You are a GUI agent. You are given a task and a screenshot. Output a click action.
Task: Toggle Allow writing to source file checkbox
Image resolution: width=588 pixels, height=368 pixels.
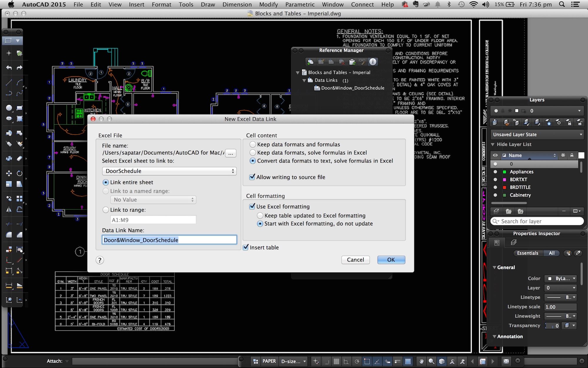[x=252, y=177]
